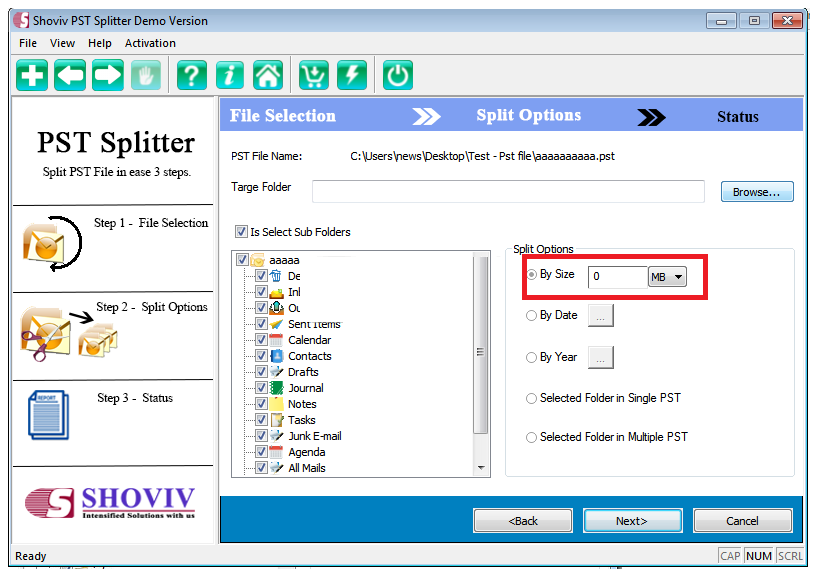The width and height of the screenshot is (821, 569).
Task: Click the Step 1 File Selection envelope icon
Action: tap(52, 243)
